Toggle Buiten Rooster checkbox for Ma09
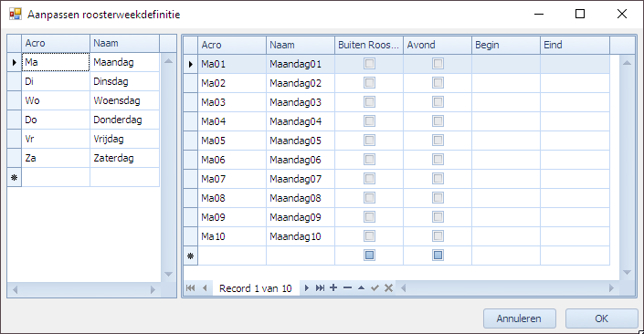The height and width of the screenshot is (334, 644). [x=369, y=216]
